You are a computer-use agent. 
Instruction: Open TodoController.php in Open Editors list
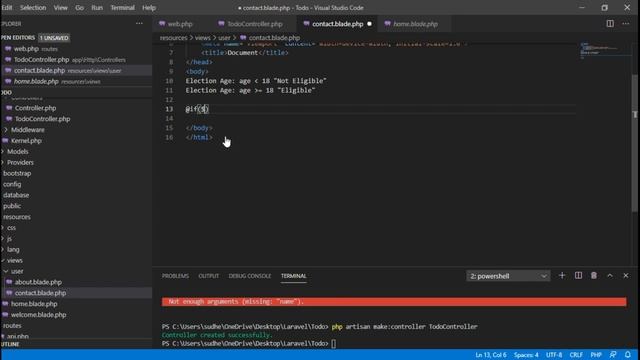tap(76, 60)
